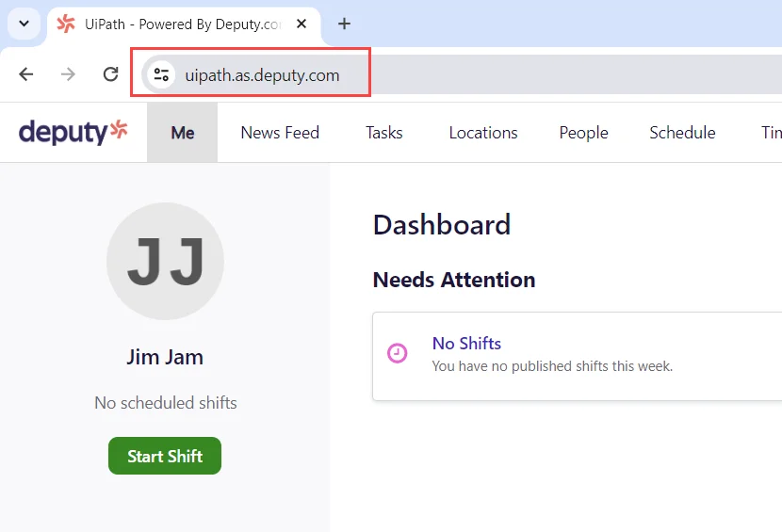Expand the tab search chevron dropdown
The image size is (782, 532).
point(24,24)
